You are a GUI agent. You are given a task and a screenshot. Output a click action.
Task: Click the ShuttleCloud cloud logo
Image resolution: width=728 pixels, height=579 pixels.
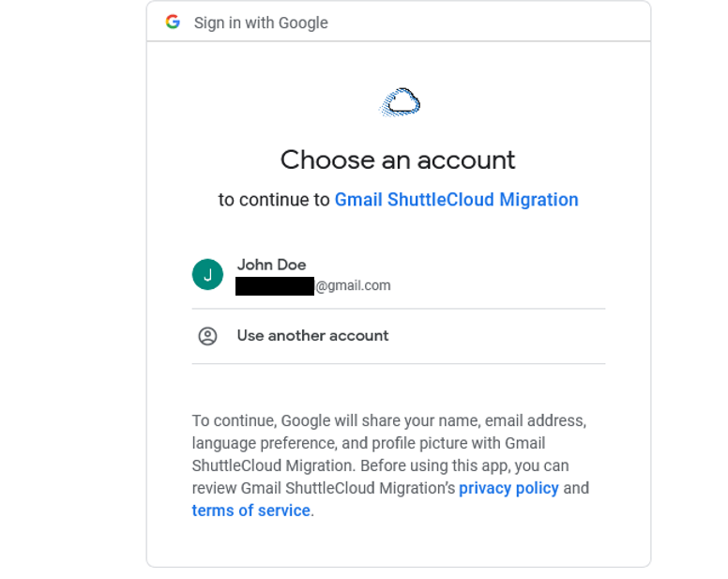[x=400, y=101]
